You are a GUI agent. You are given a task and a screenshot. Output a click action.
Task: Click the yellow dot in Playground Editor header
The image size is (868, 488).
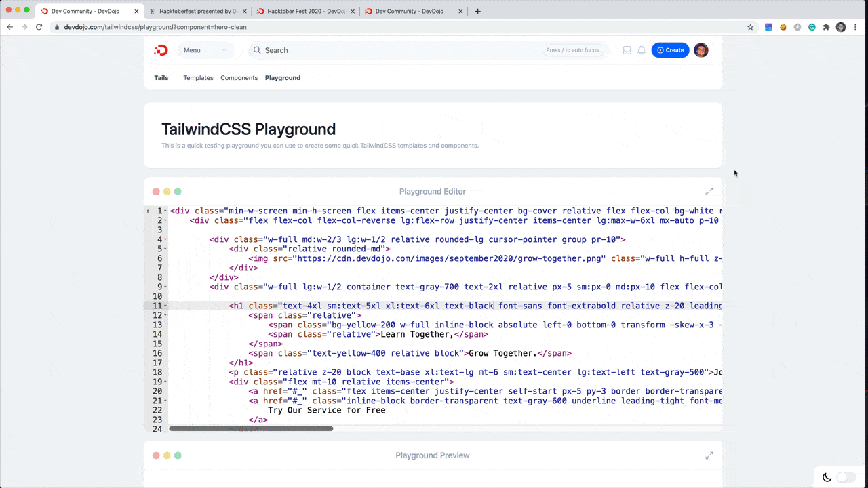click(167, 192)
